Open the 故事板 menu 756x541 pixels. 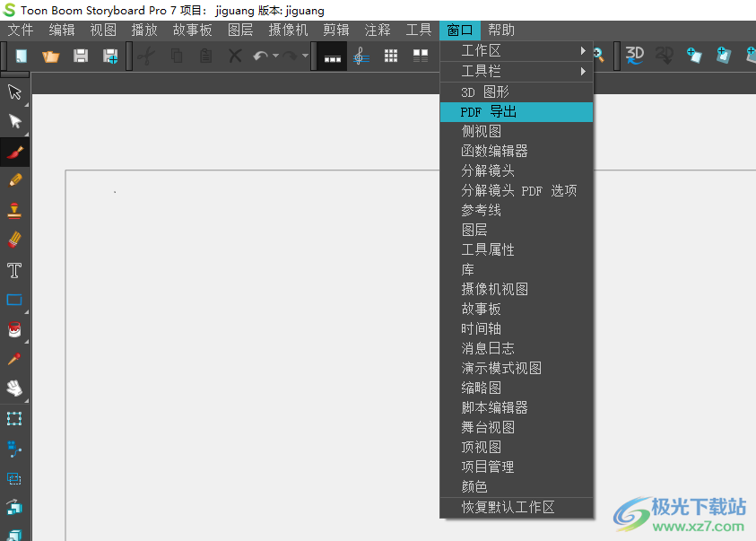tap(193, 31)
